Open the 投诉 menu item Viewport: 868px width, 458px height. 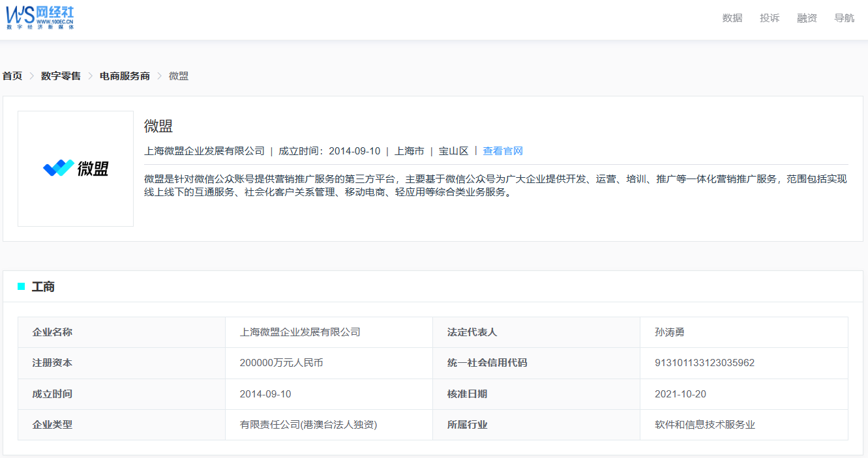(770, 18)
